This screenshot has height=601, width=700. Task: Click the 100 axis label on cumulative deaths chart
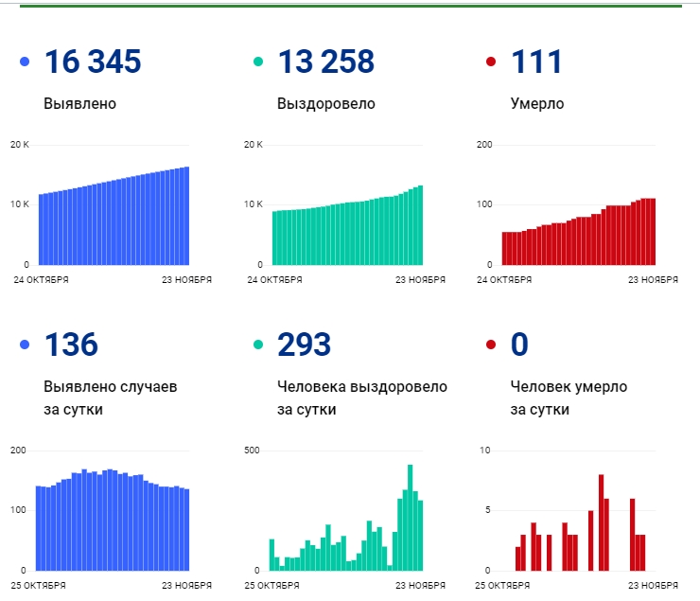pos(484,204)
